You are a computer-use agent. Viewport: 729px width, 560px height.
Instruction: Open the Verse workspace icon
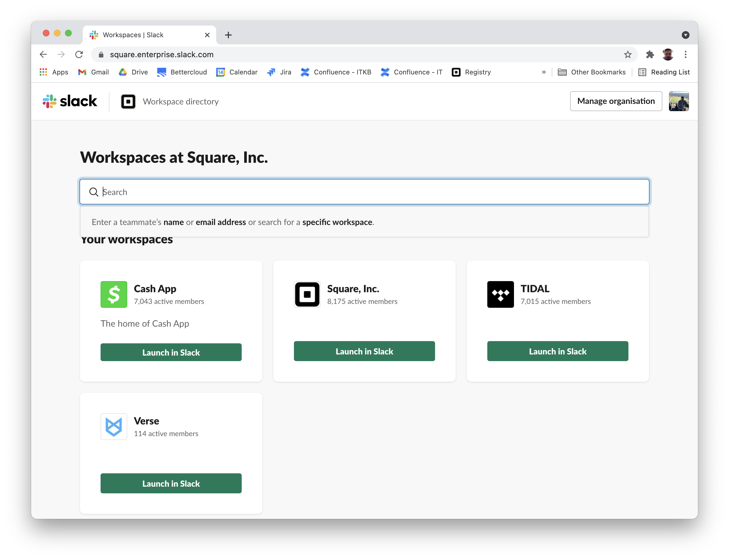[114, 427]
